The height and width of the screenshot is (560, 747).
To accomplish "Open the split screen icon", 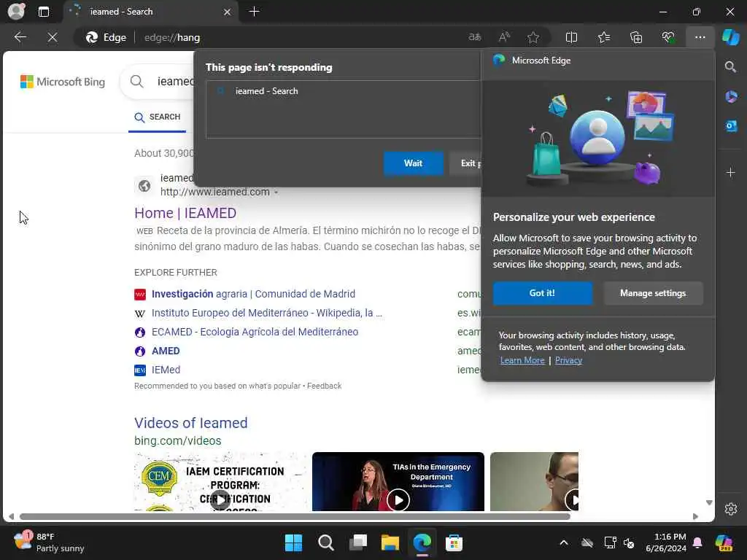I will pyautogui.click(x=571, y=37).
